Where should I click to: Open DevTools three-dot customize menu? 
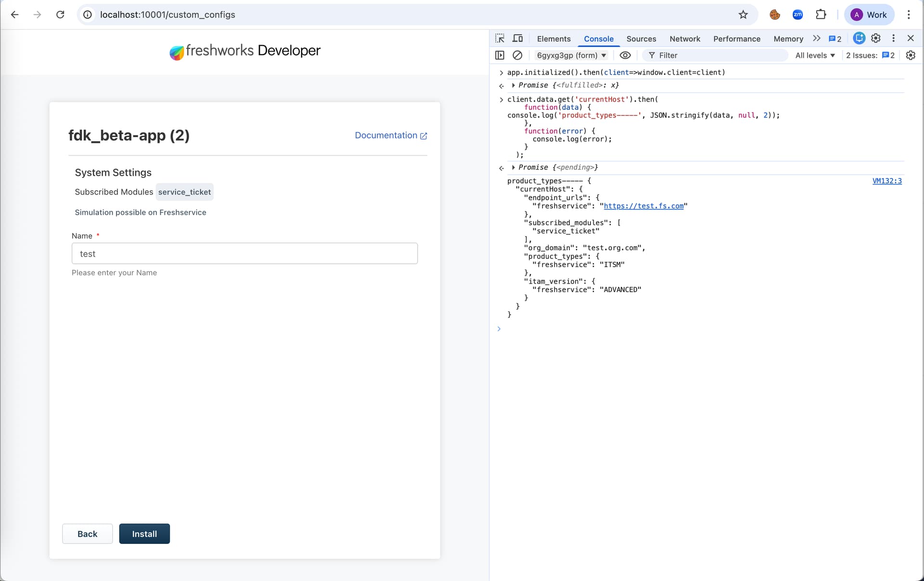pos(893,39)
